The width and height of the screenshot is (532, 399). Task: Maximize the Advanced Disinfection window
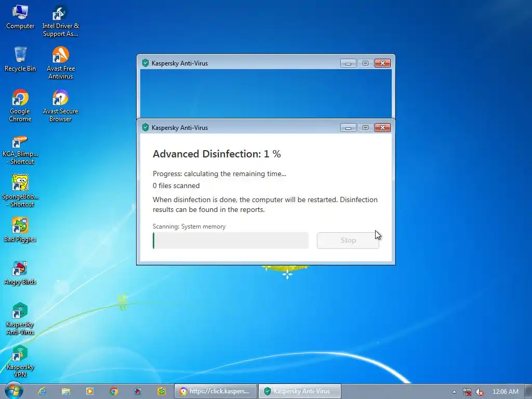(365, 128)
